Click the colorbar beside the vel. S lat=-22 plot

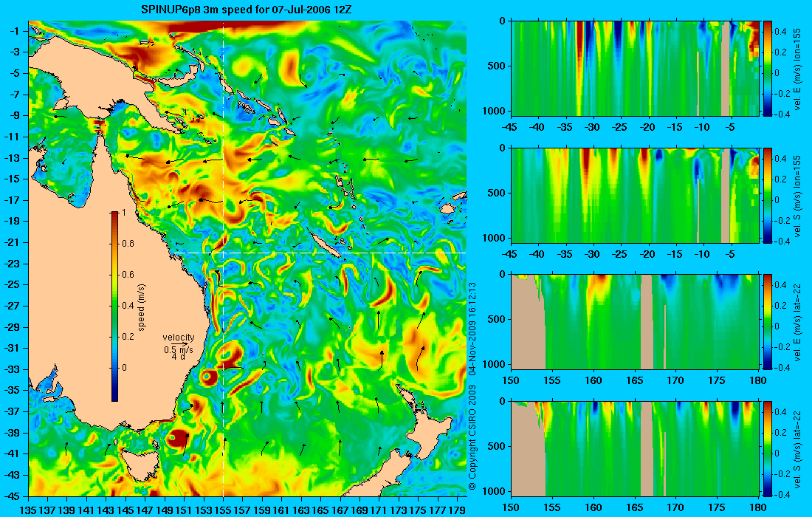[767, 448]
